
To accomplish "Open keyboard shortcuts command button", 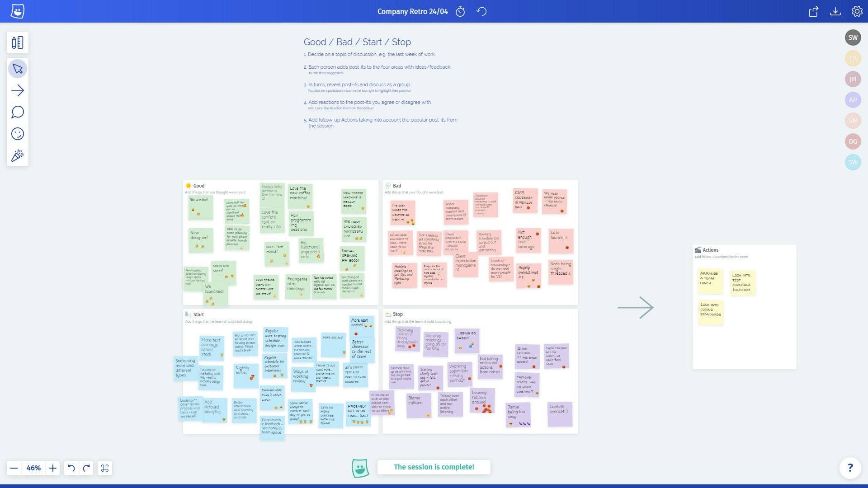I will point(104,468).
